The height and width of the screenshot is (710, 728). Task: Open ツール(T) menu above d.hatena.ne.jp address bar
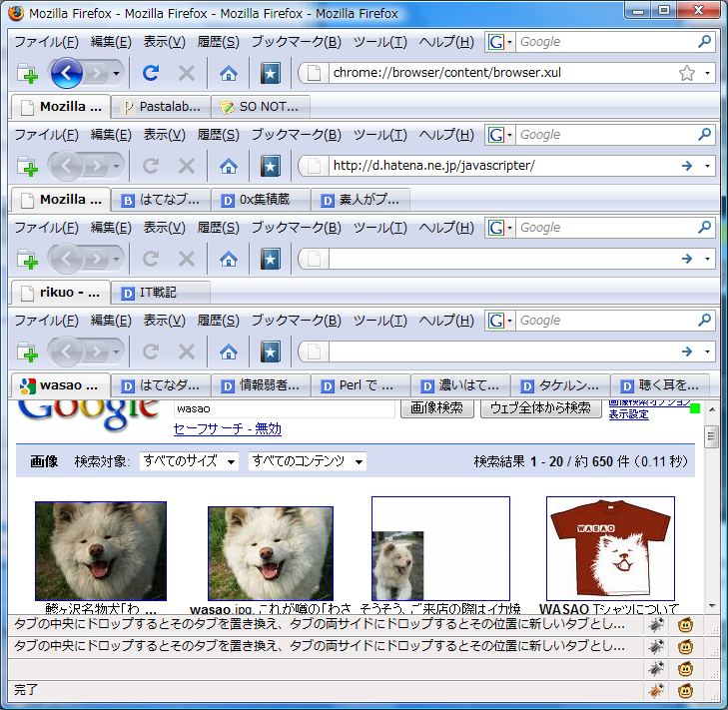coord(380,135)
